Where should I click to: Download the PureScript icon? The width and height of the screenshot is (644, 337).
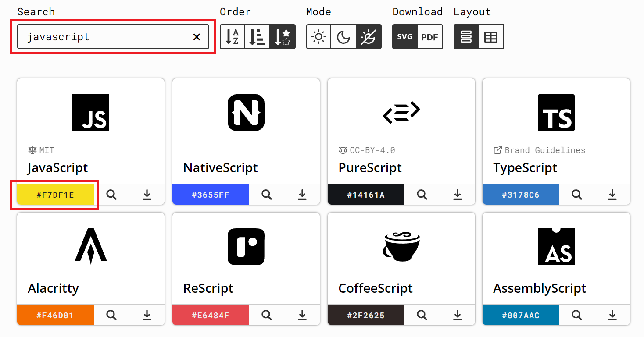(x=458, y=195)
